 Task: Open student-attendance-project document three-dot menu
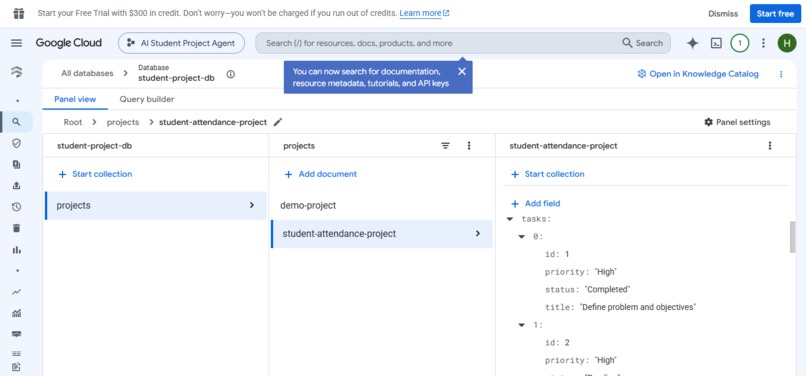tap(770, 146)
